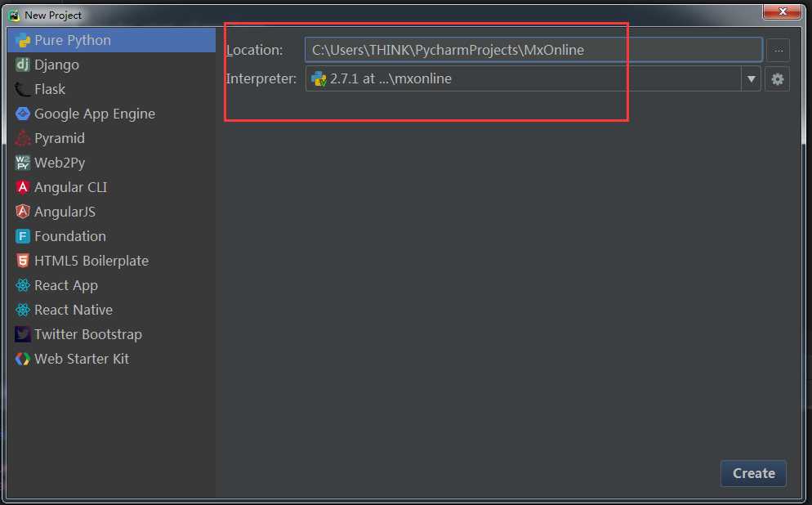This screenshot has width=812, height=505.
Task: Click the New Project title text
Action: pos(53,15)
